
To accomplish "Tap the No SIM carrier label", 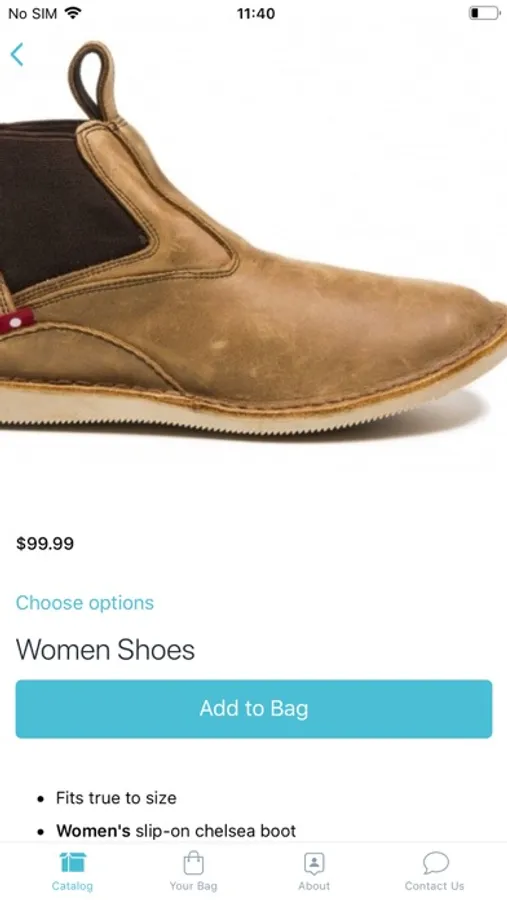I will click(33, 13).
